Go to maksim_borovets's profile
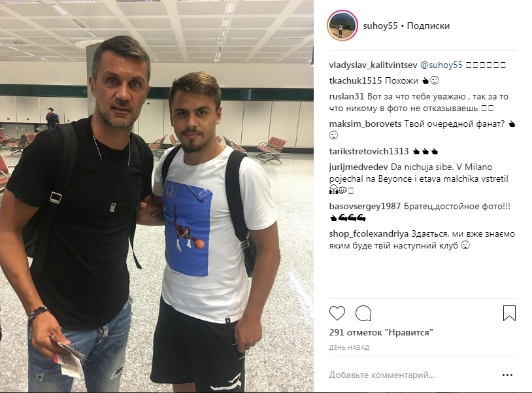532x393 pixels. click(365, 124)
